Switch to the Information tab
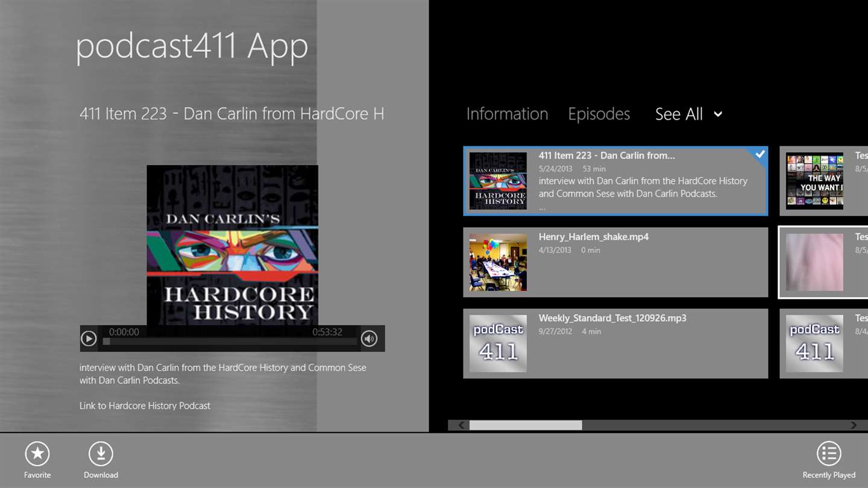The image size is (868, 488). tap(507, 114)
